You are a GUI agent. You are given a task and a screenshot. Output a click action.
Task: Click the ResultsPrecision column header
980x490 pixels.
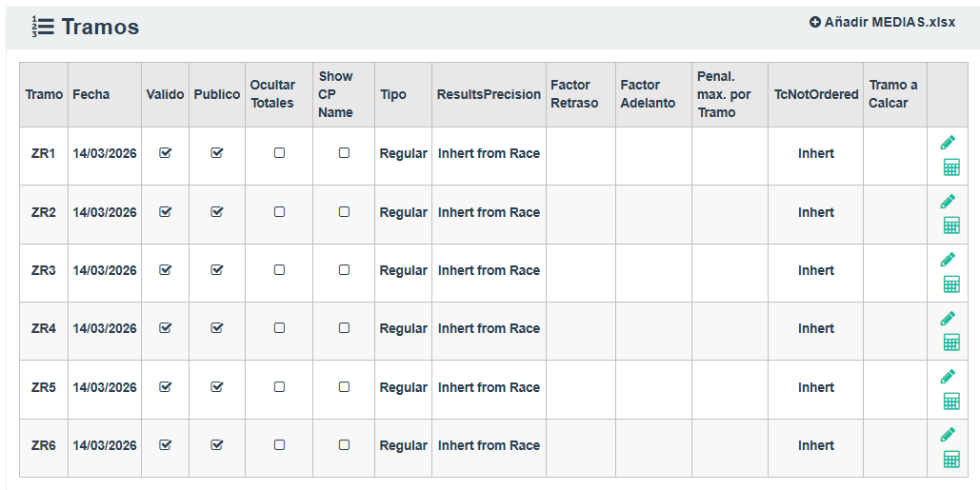point(489,94)
